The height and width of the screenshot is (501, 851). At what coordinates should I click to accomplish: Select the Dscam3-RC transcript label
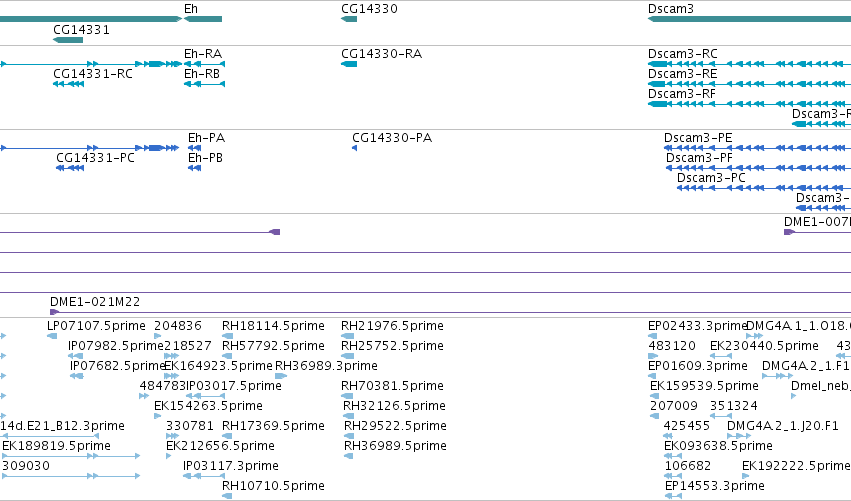683,54
